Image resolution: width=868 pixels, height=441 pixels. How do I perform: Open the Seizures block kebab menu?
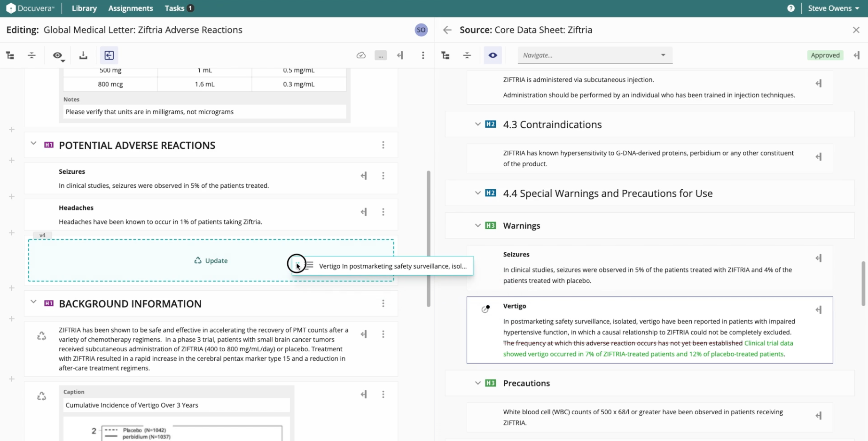[x=383, y=176]
